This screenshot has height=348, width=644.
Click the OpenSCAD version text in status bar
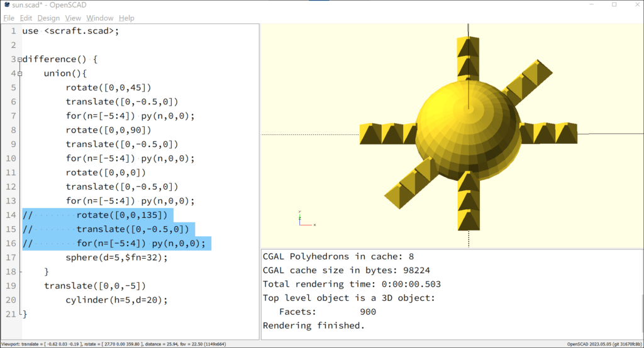(604, 344)
